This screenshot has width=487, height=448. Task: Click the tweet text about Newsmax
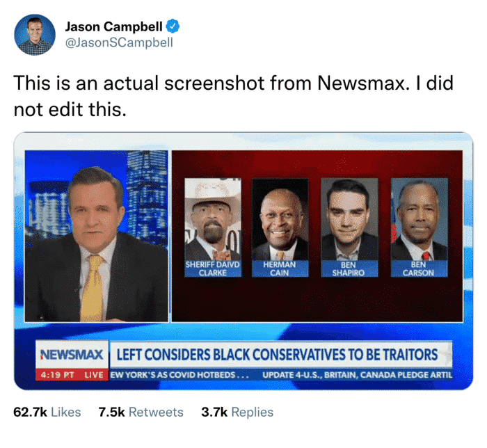(x=233, y=96)
